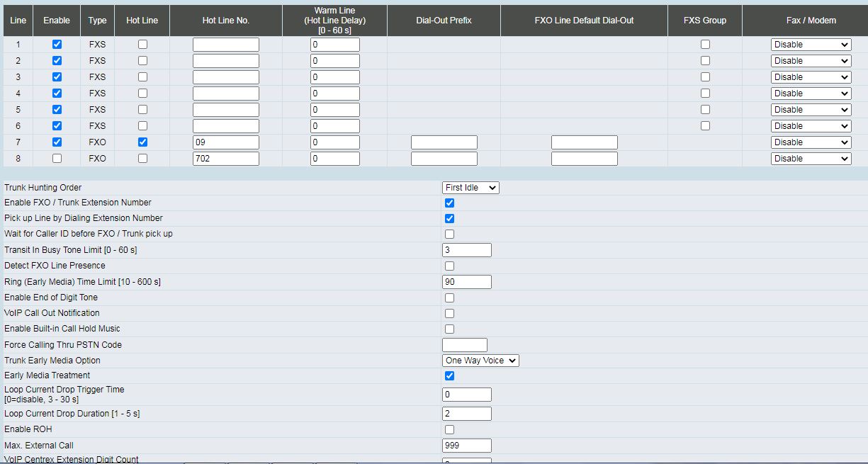Check Enable ROH option

click(449, 430)
